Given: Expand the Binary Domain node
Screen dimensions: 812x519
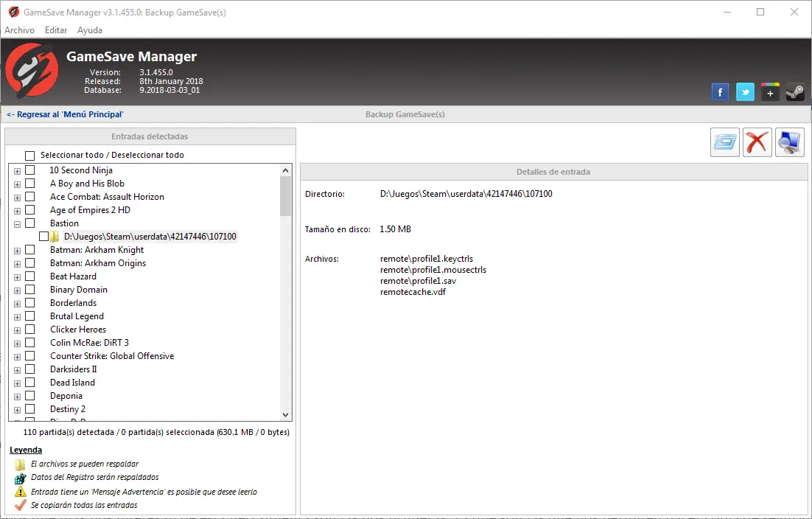Looking at the screenshot, I should (17, 290).
